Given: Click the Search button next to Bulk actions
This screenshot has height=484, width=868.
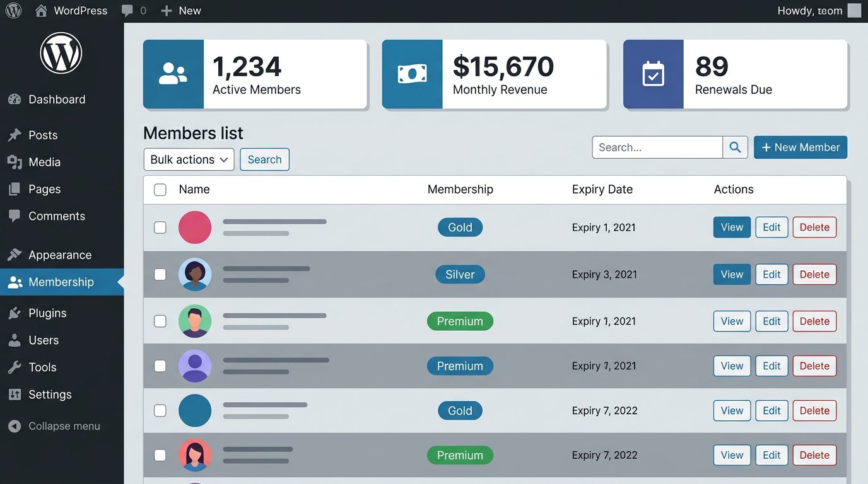Looking at the screenshot, I should [x=265, y=159].
